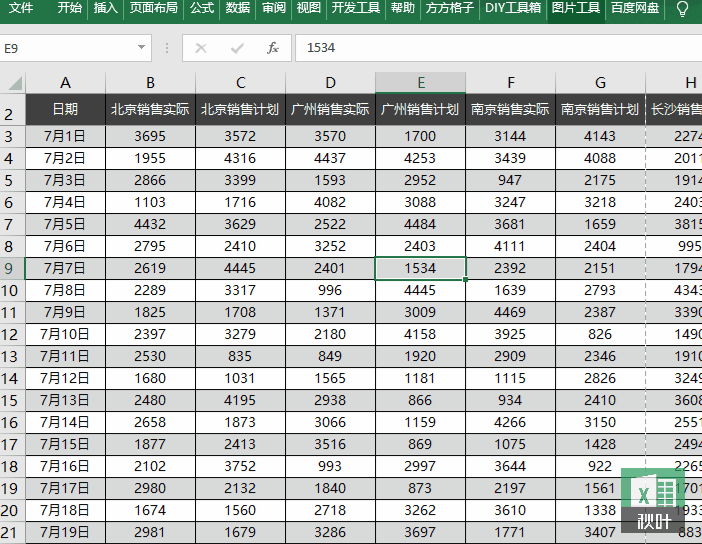Select the 图片工具 ribbon tab
Viewport: 702px width, 544px height.
click(576, 8)
